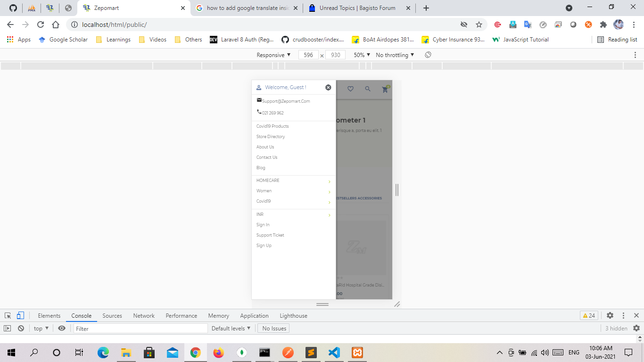Go to About Us page

coord(265,147)
